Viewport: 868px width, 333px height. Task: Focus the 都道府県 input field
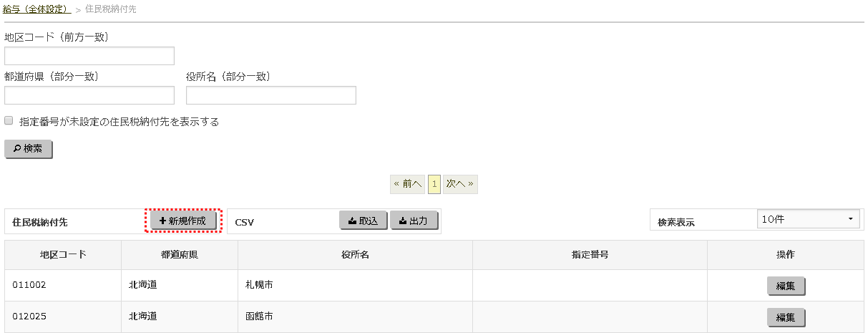pos(89,95)
